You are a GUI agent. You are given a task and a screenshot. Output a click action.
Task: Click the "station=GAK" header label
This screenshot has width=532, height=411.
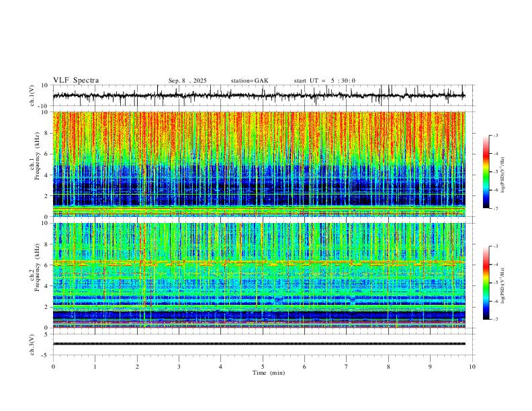249,81
